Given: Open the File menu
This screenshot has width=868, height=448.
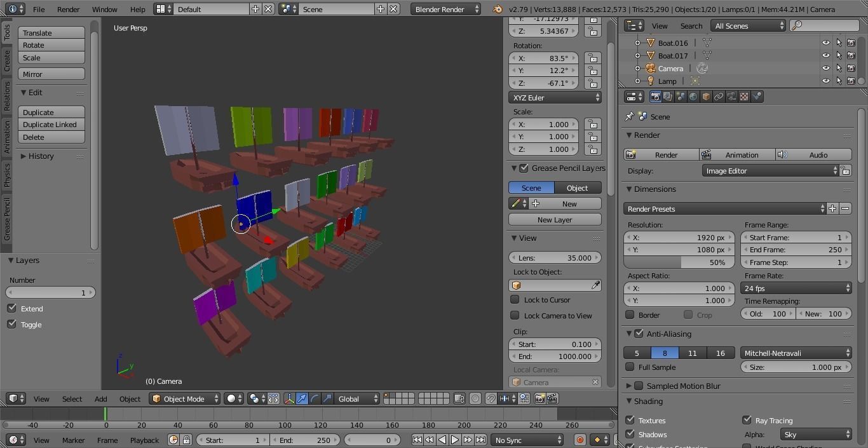Looking at the screenshot, I should [39, 9].
